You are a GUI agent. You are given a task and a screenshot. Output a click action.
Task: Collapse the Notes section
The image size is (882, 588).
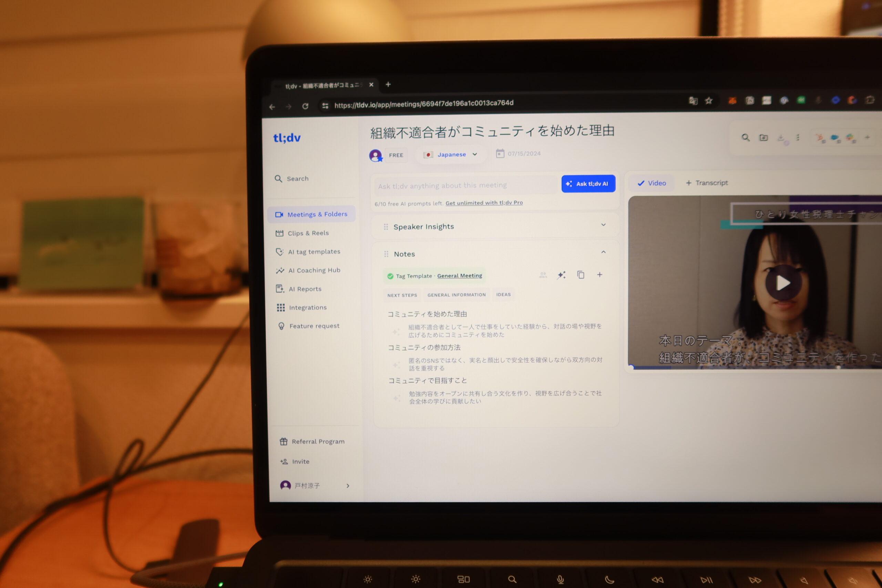[603, 254]
